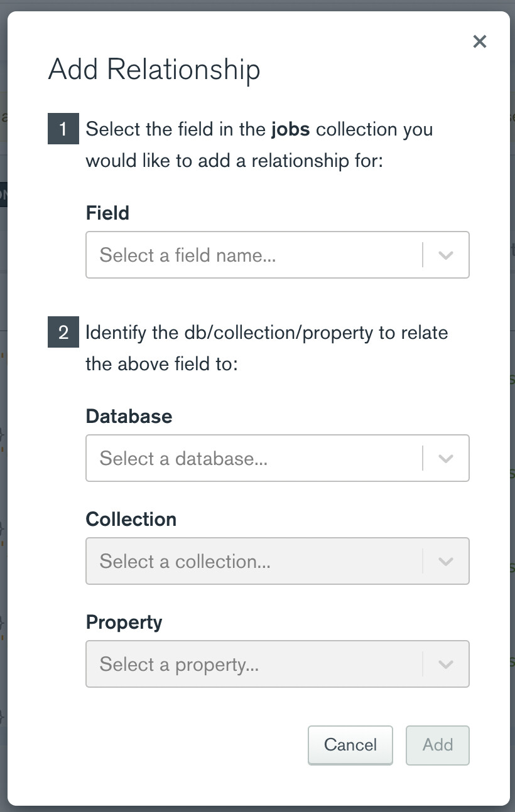Click the 'Select a property...' box
Viewport: 515px width, 812px height.
coord(251,665)
